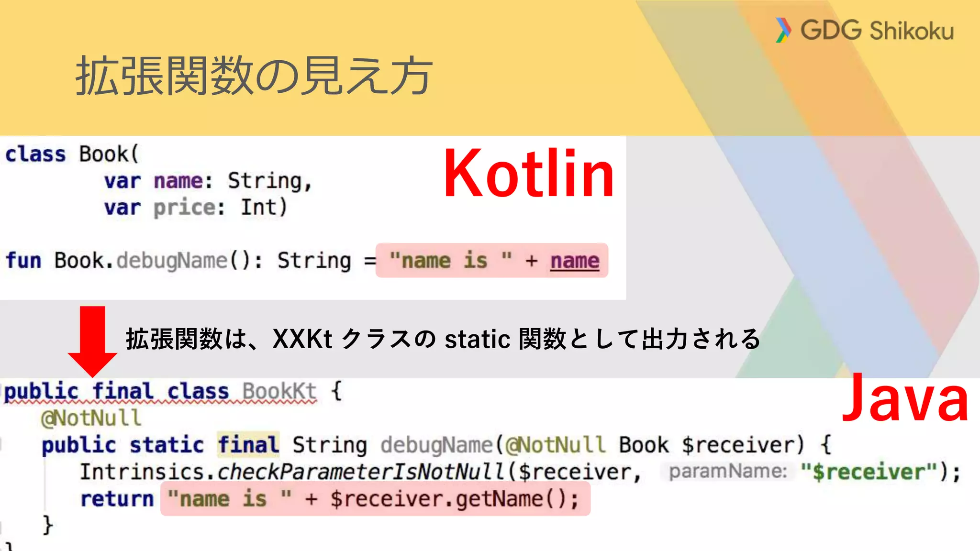
Task: Click 'public final class' keywords in Java code
Action: coord(117,392)
